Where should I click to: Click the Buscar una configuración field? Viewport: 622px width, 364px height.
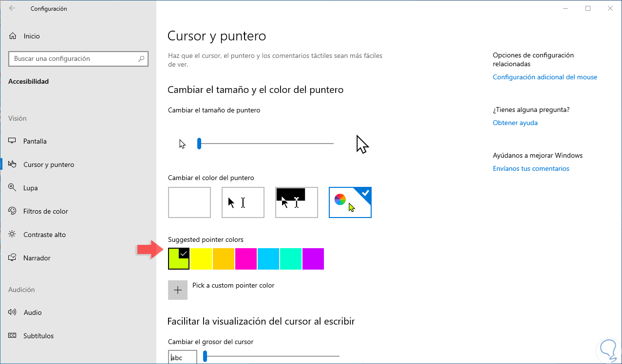click(x=73, y=59)
